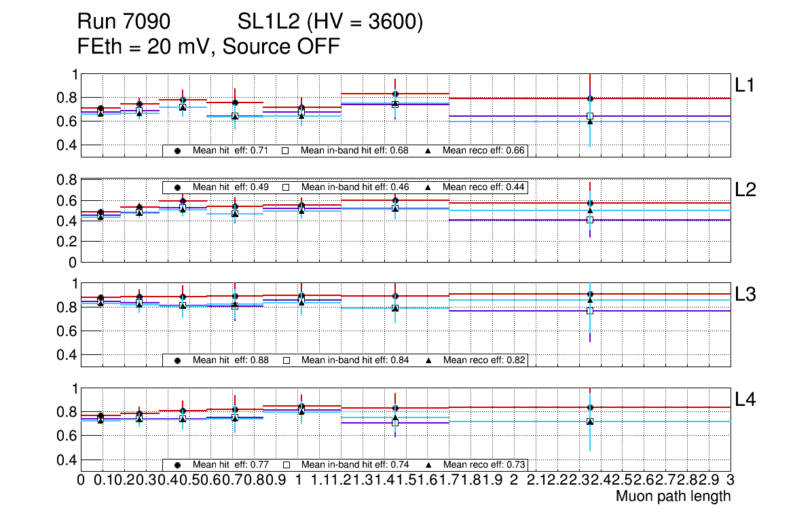812x524 pixels.
Task: Click the open square legend marker in L3 panel
Action: [287, 360]
